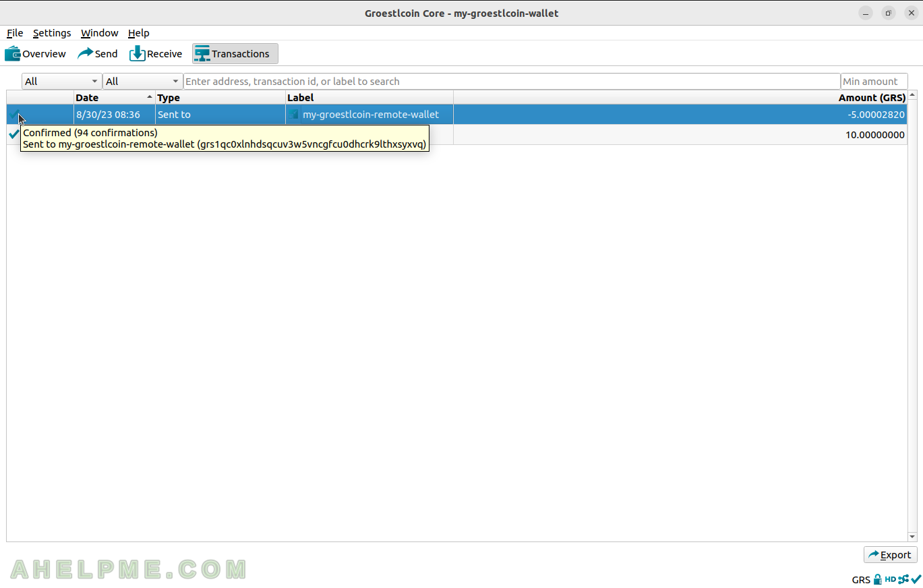Sort by the Amount (GRS) column header
Image resolution: width=923 pixels, height=588 pixels.
coord(680,98)
